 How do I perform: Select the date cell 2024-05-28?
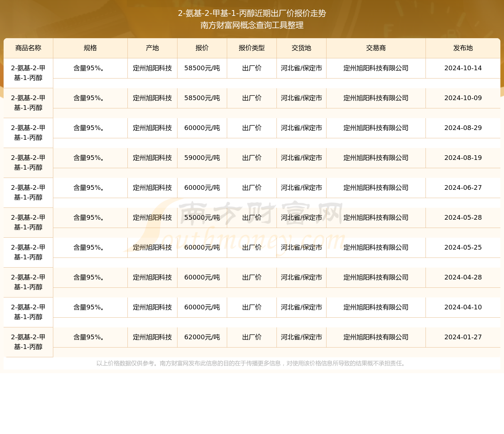point(463,218)
